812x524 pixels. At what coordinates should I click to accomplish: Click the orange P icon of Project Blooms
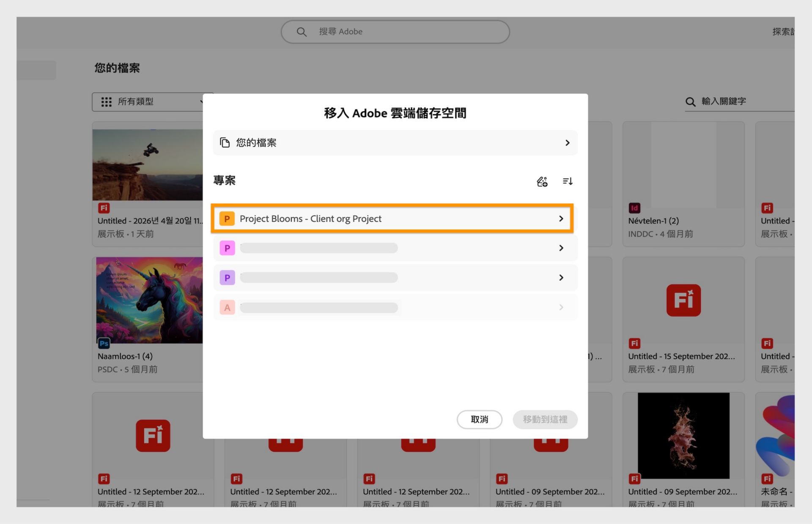click(227, 219)
